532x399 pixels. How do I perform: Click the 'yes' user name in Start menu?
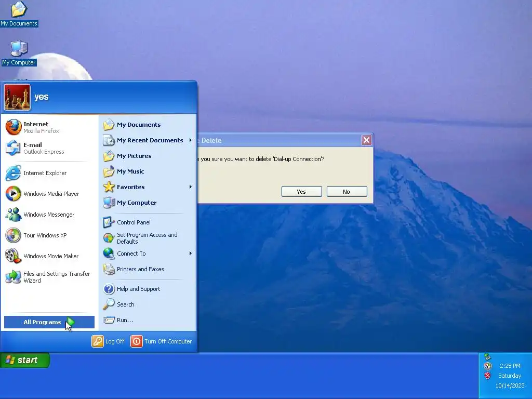(x=42, y=97)
